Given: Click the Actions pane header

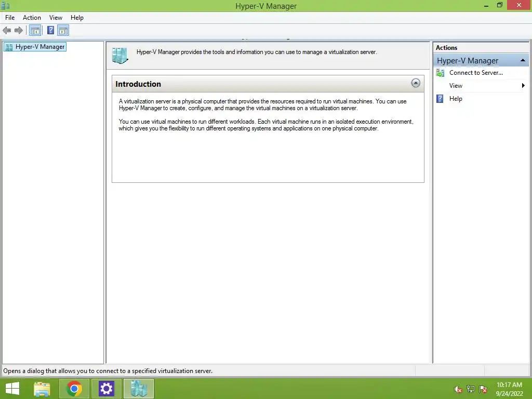Looking at the screenshot, I should pyautogui.click(x=481, y=48).
